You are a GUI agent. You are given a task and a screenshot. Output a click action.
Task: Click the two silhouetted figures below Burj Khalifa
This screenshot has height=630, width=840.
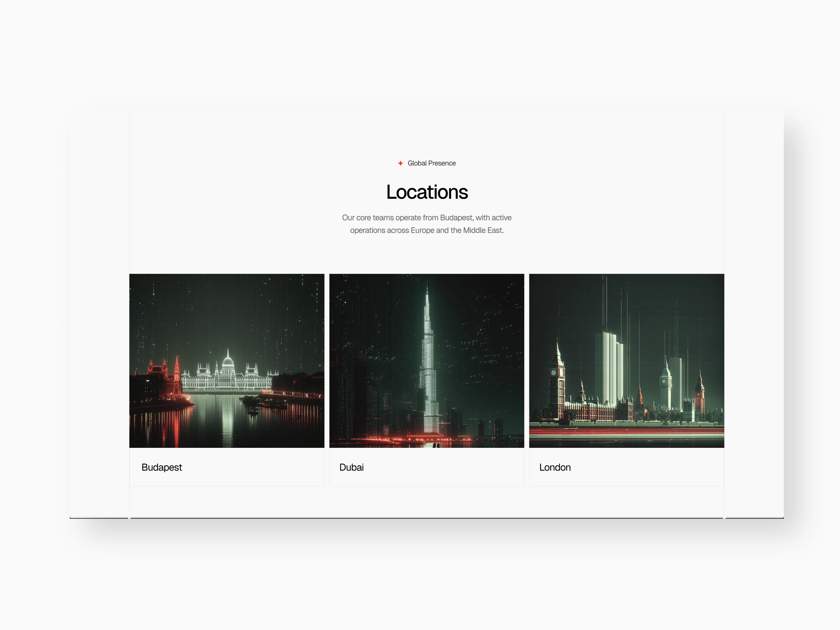pos(436,445)
